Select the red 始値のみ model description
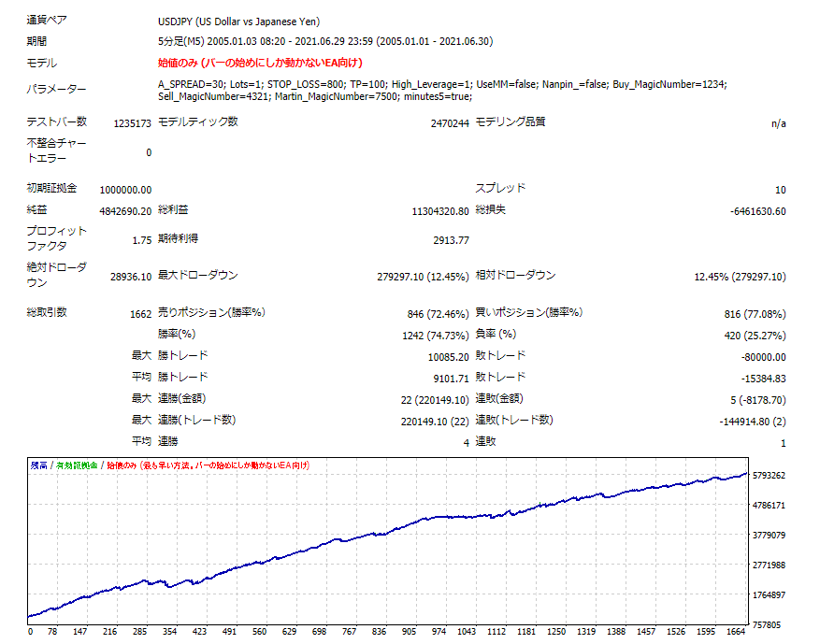820x644 pixels. coord(260,63)
